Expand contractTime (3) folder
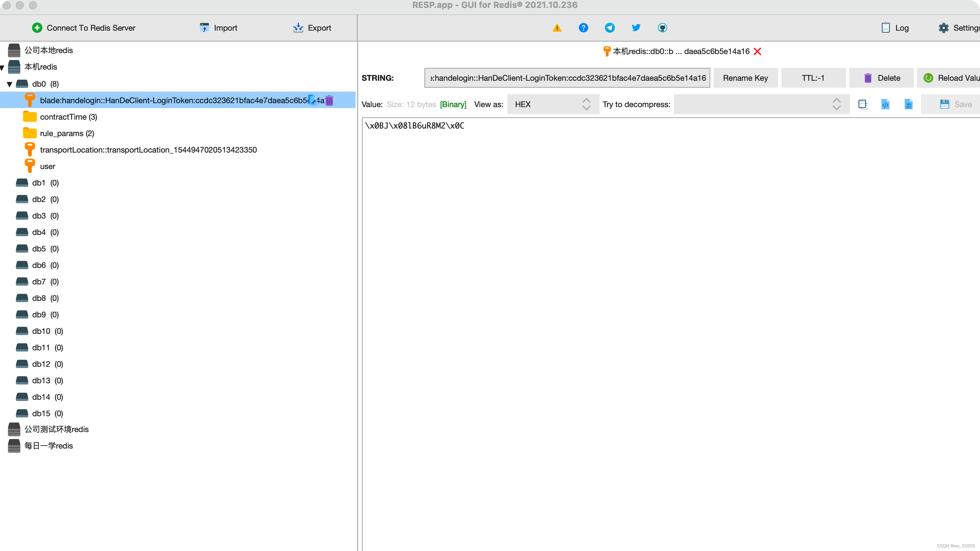This screenshot has width=980, height=551. coord(68,117)
